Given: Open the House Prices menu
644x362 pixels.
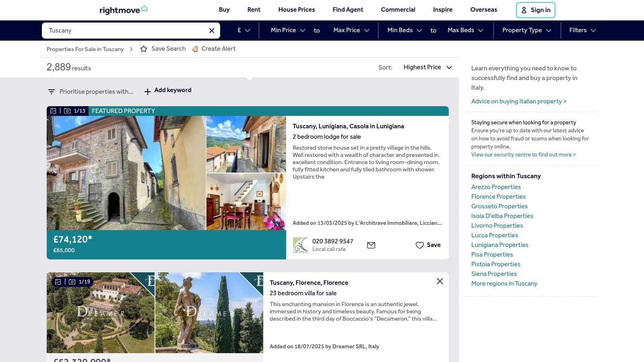Looking at the screenshot, I should tap(297, 10).
